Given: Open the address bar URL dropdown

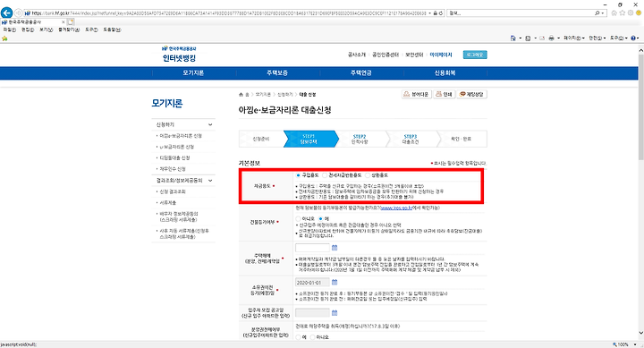Looking at the screenshot, I should tap(429, 13).
